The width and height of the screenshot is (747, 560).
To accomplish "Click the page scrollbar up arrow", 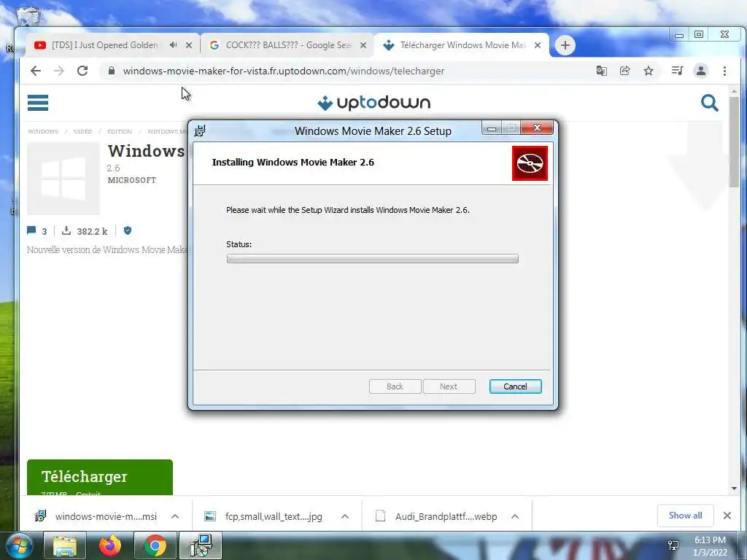I will point(734,90).
